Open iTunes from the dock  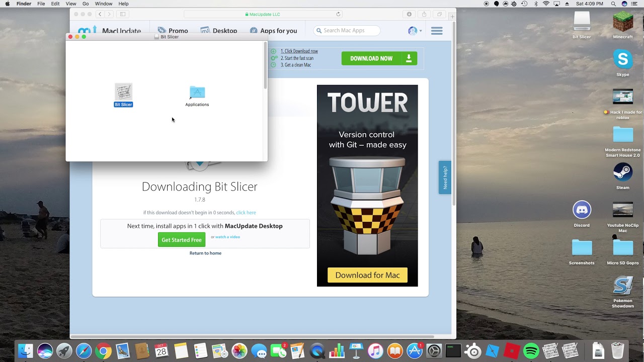click(375, 351)
